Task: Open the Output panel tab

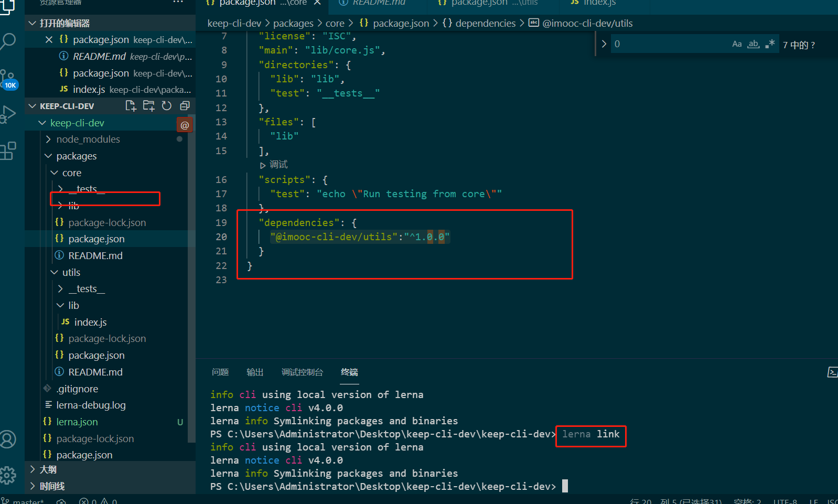Action: [255, 372]
